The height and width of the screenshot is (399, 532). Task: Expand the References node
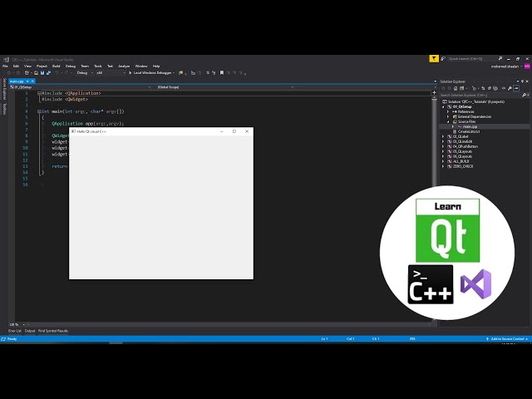tap(448, 111)
